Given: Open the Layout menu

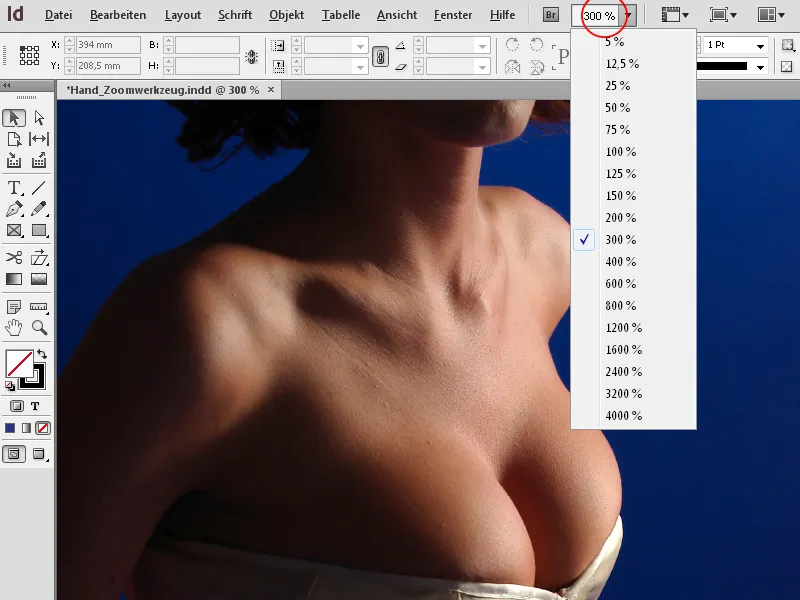Looking at the screenshot, I should click(x=183, y=15).
